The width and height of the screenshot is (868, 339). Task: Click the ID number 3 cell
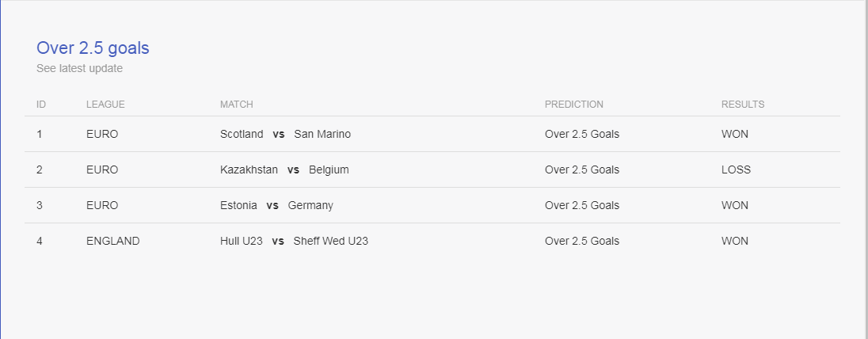[40, 205]
